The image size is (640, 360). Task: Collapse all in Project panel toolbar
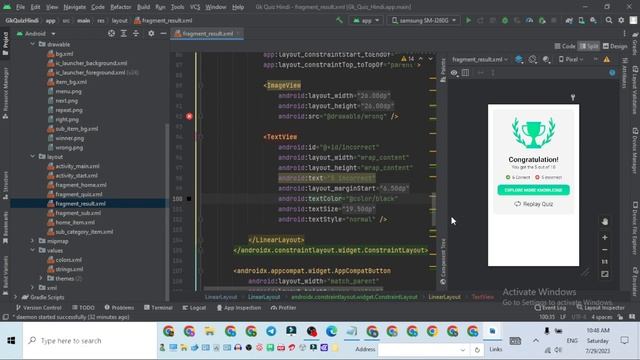pos(136,33)
